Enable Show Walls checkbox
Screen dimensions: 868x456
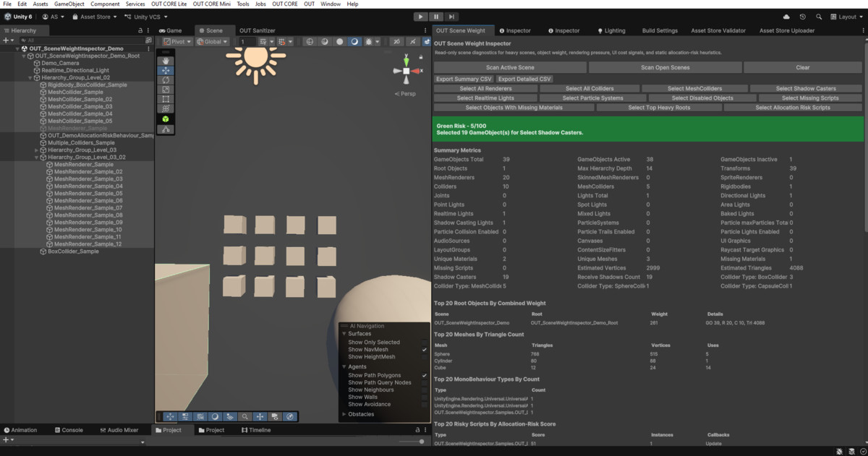pos(425,397)
